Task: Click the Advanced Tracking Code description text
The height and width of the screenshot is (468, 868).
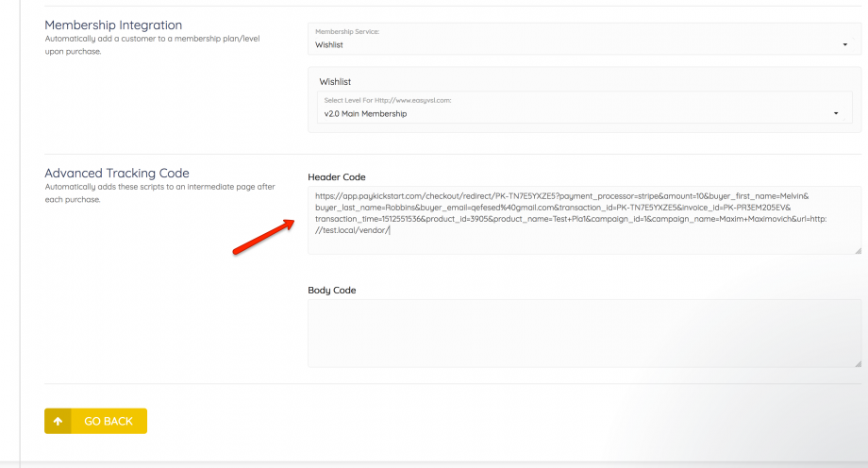Action: coord(159,192)
